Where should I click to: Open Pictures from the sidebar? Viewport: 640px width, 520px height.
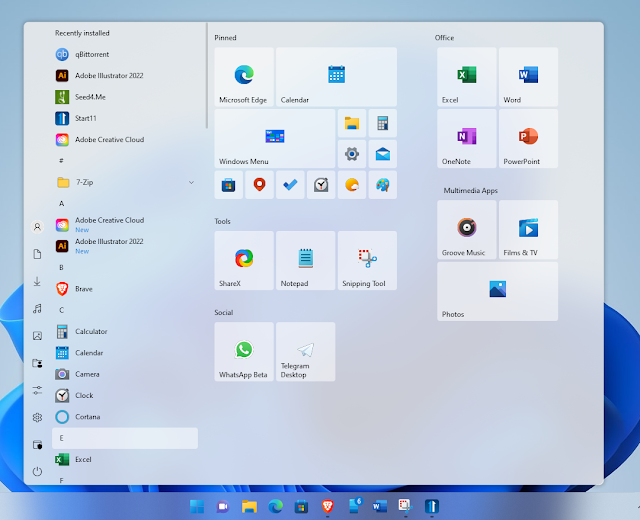(37, 336)
